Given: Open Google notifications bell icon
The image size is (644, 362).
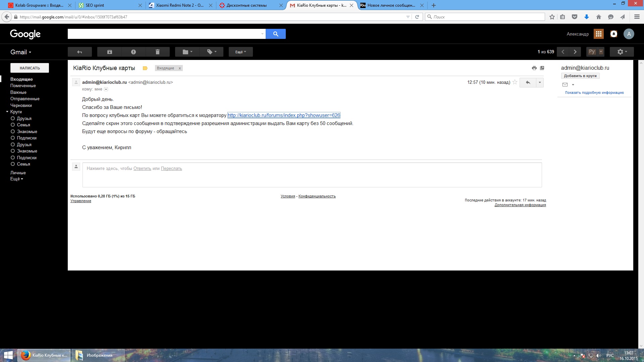Looking at the screenshot, I should pyautogui.click(x=613, y=34).
